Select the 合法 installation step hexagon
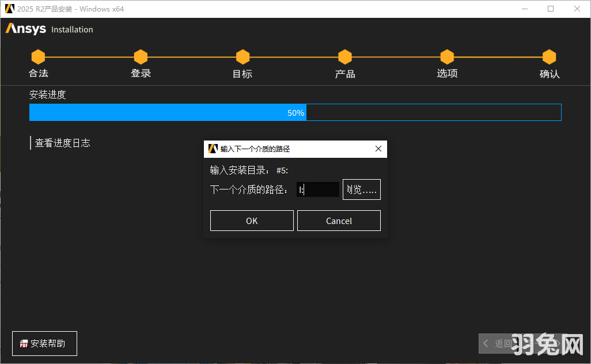The width and height of the screenshot is (591, 364). (x=38, y=56)
